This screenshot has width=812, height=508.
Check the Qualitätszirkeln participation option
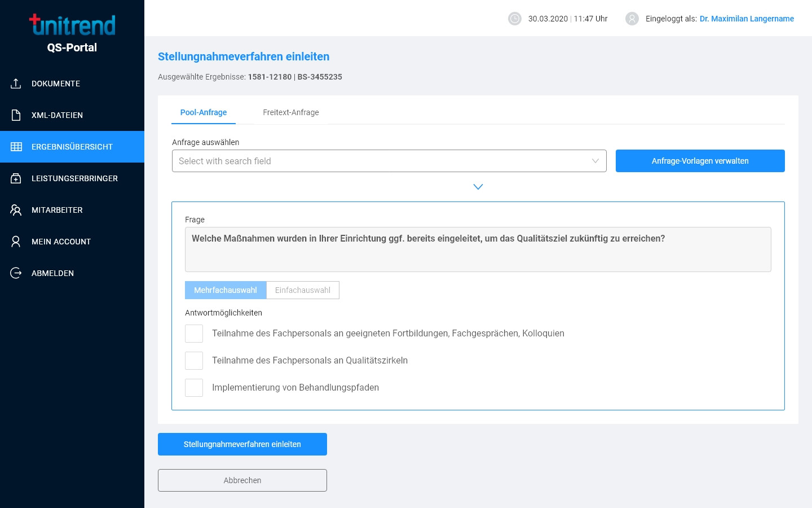coord(194,361)
